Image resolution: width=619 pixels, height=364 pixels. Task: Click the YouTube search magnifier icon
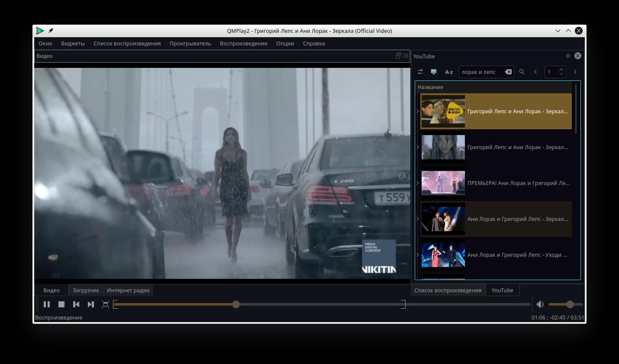point(522,72)
